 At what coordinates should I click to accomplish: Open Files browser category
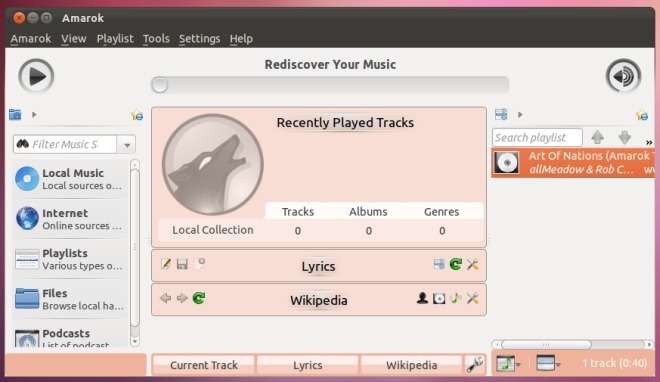(x=70, y=299)
